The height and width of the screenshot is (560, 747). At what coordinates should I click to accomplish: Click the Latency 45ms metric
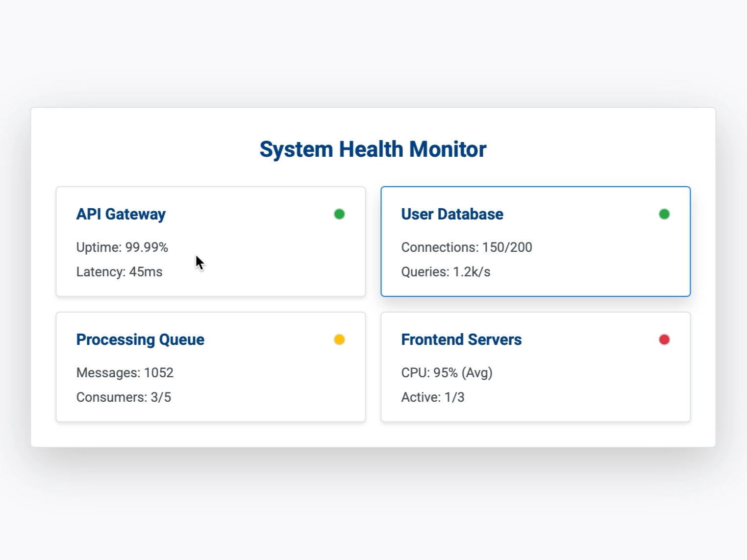[x=120, y=271]
